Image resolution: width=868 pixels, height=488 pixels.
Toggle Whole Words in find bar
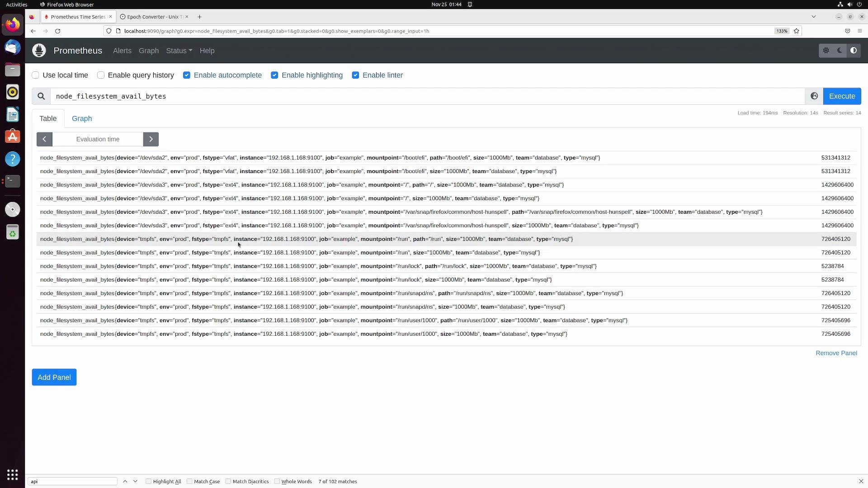pos(277,482)
